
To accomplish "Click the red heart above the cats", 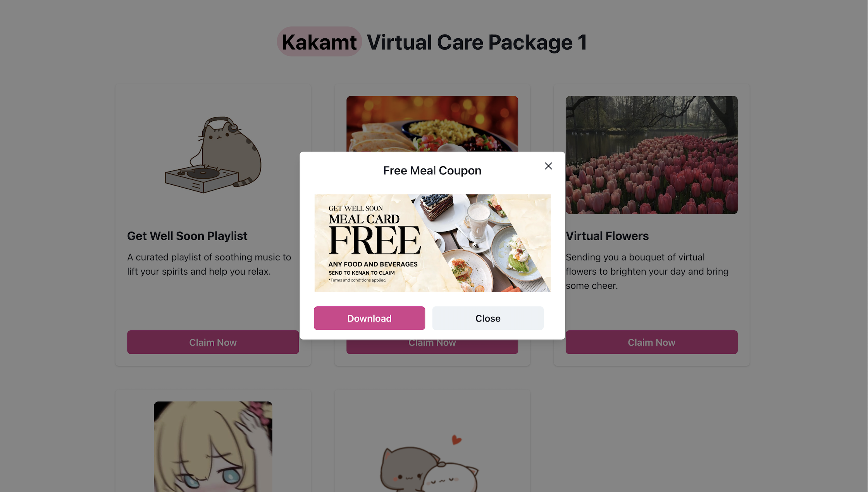I will (456, 440).
